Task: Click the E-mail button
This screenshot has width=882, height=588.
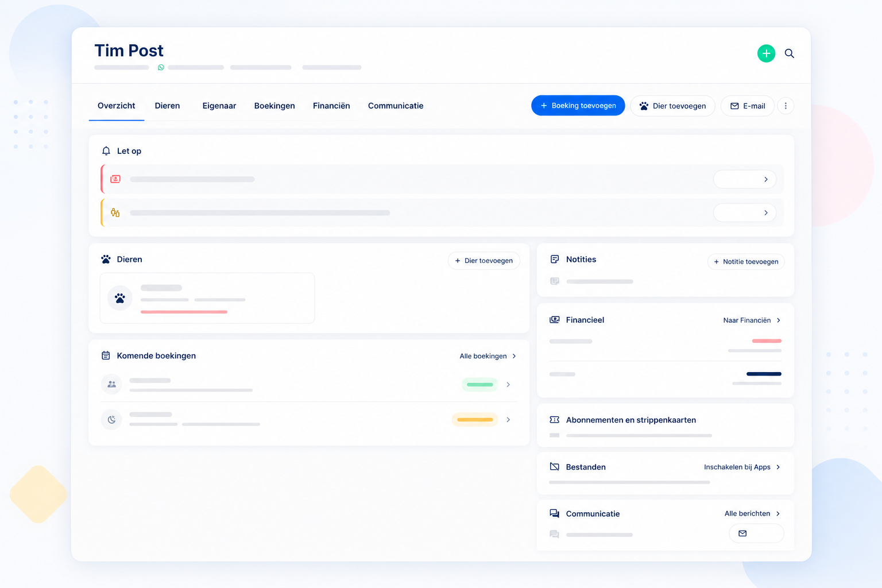Action: point(748,106)
